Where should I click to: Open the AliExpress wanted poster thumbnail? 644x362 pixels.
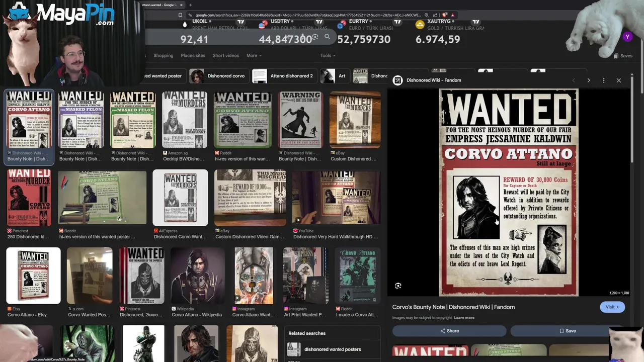180,197
